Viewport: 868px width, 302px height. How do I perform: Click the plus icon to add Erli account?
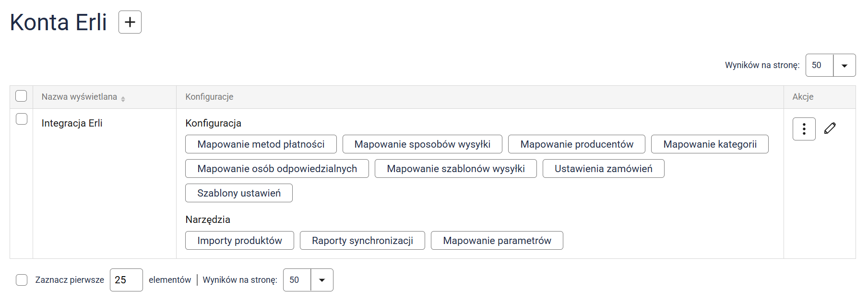coord(130,22)
